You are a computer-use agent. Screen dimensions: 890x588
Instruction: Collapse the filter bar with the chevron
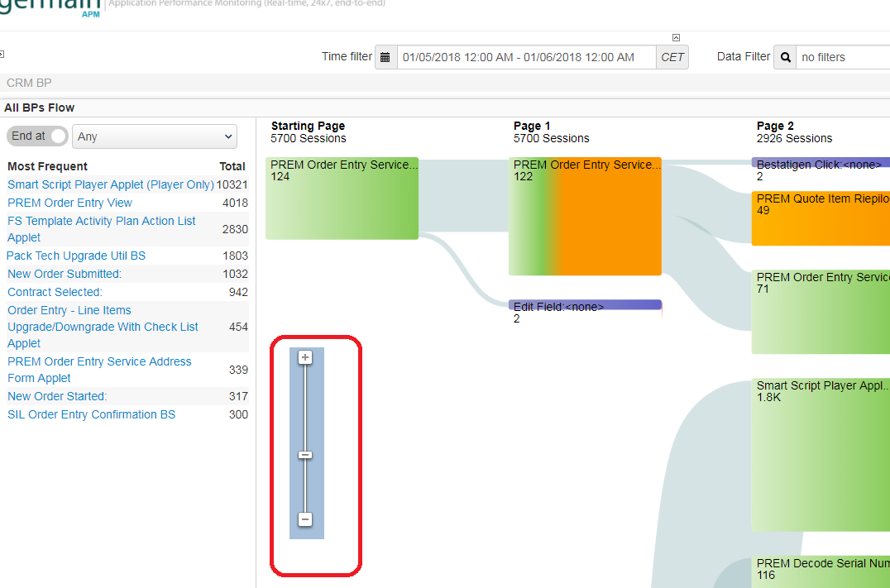[x=676, y=37]
